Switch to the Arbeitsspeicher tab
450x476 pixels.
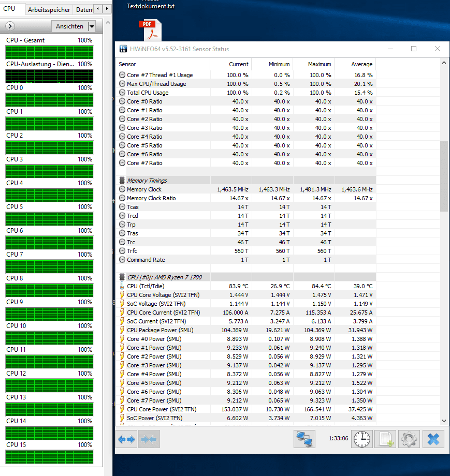pyautogui.click(x=49, y=10)
